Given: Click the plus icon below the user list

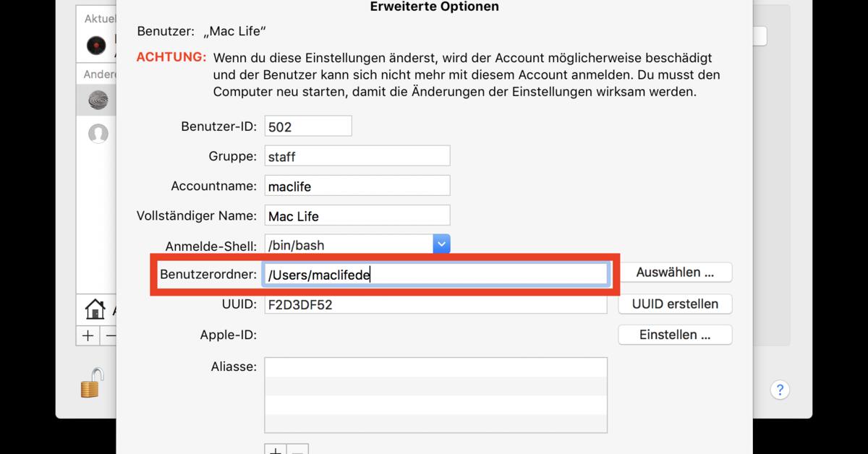Looking at the screenshot, I should [88, 335].
